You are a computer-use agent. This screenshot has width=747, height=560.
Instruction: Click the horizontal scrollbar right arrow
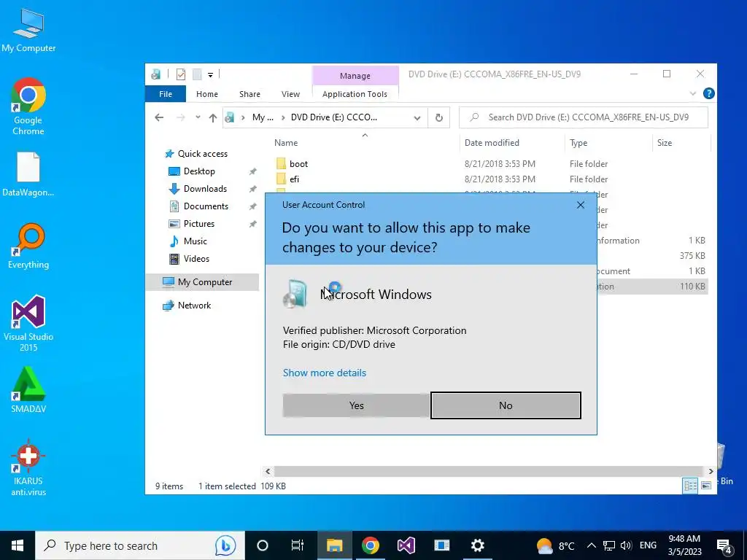[711, 472]
